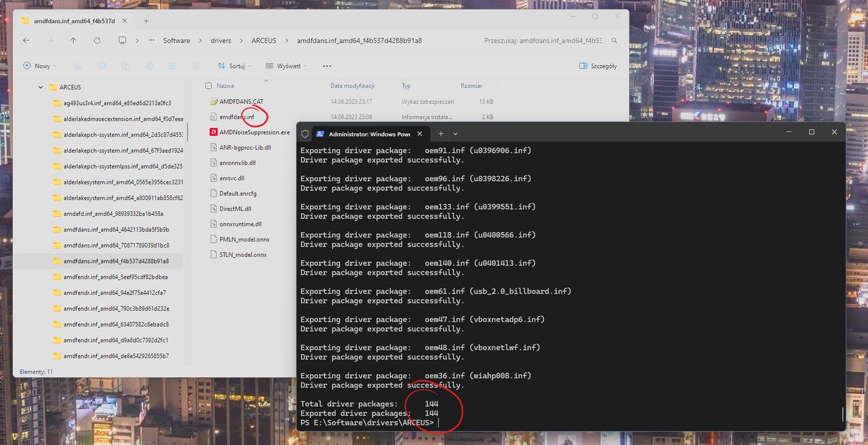This screenshot has height=445, width=868.
Task: Select the AMDNoiseSuppression.exe file
Action: point(254,132)
